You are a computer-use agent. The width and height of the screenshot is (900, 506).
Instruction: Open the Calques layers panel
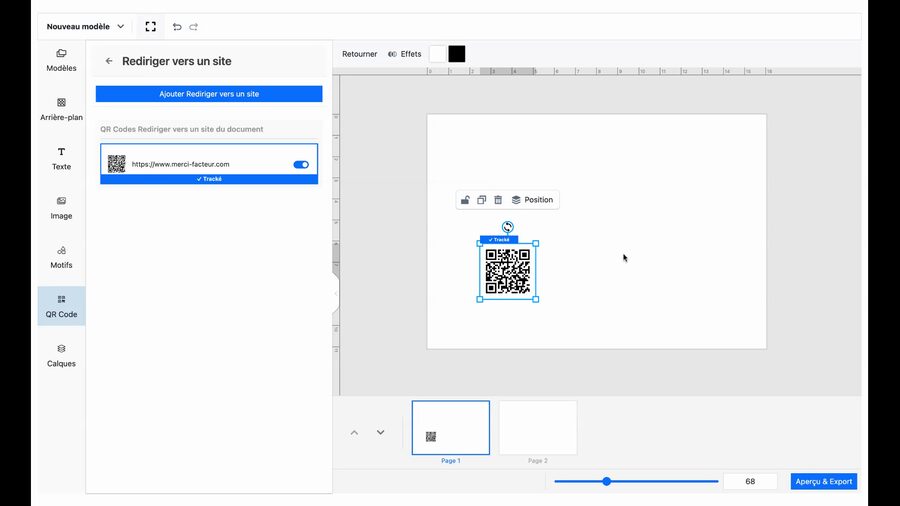pos(61,356)
